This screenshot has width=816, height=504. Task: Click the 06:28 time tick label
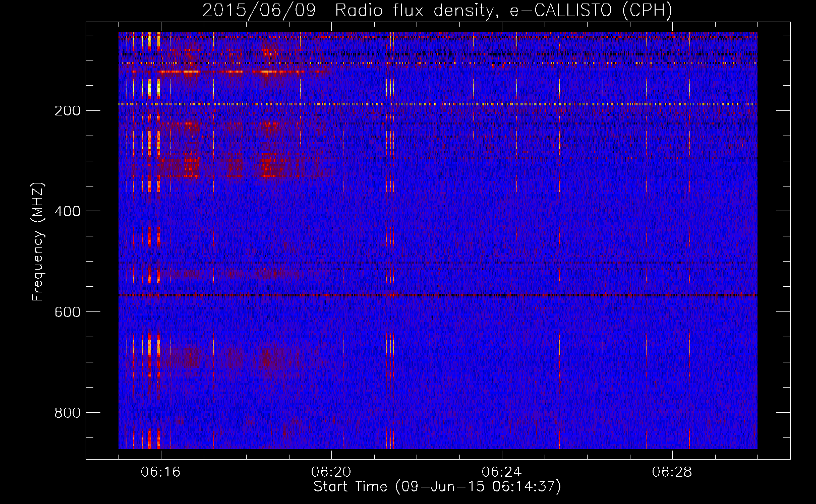coord(672,472)
